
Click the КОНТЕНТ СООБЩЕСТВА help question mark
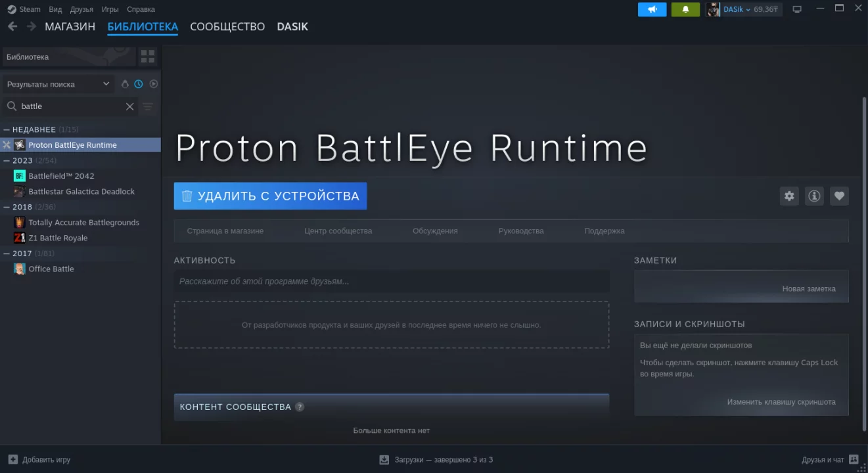point(300,407)
